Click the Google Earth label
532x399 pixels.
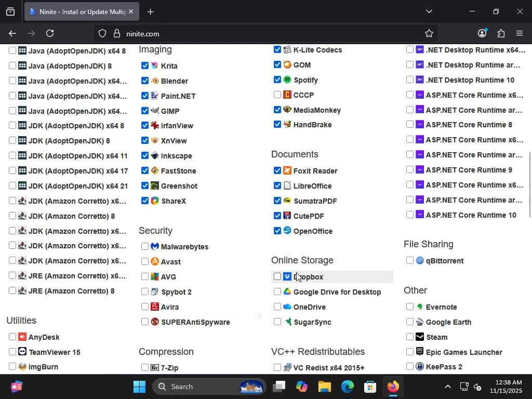pyautogui.click(x=448, y=322)
